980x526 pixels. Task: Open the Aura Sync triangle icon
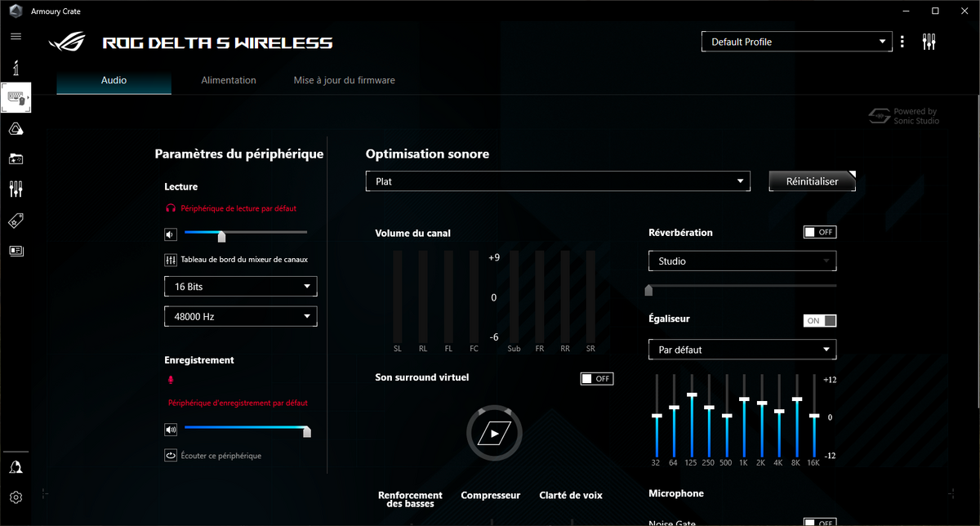click(x=16, y=128)
